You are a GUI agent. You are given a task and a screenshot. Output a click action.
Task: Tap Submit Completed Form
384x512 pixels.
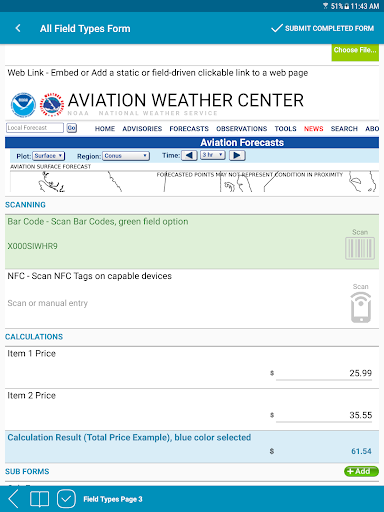coord(322,28)
